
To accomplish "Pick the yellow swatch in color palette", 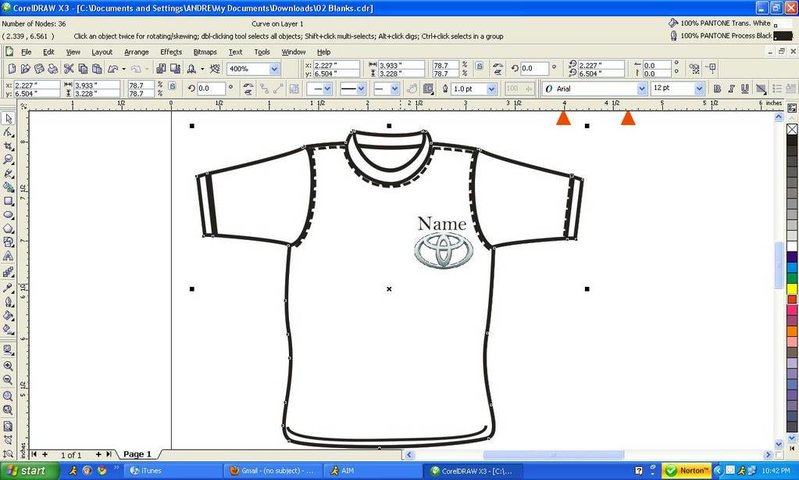I will point(792,289).
